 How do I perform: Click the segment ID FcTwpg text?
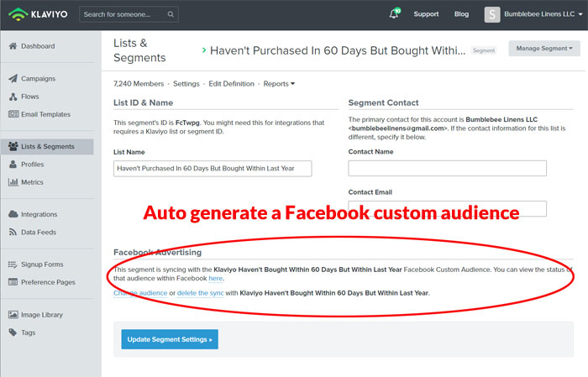[x=187, y=123]
